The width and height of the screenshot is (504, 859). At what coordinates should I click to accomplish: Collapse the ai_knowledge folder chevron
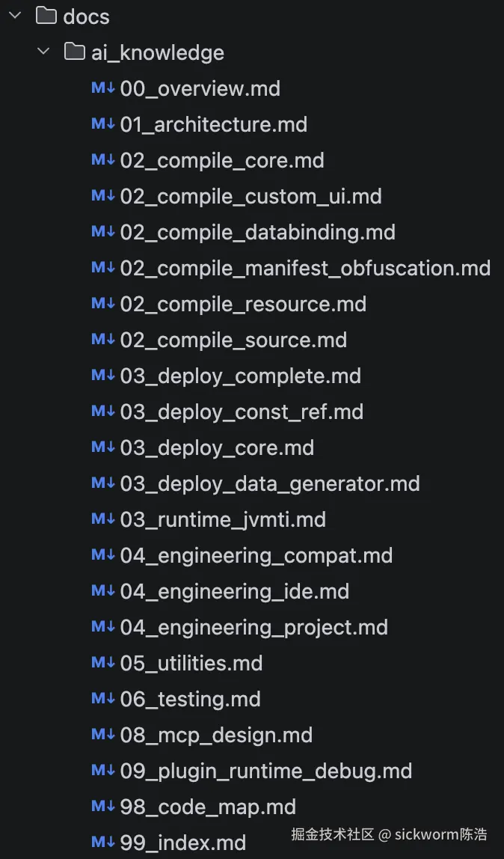point(43,52)
